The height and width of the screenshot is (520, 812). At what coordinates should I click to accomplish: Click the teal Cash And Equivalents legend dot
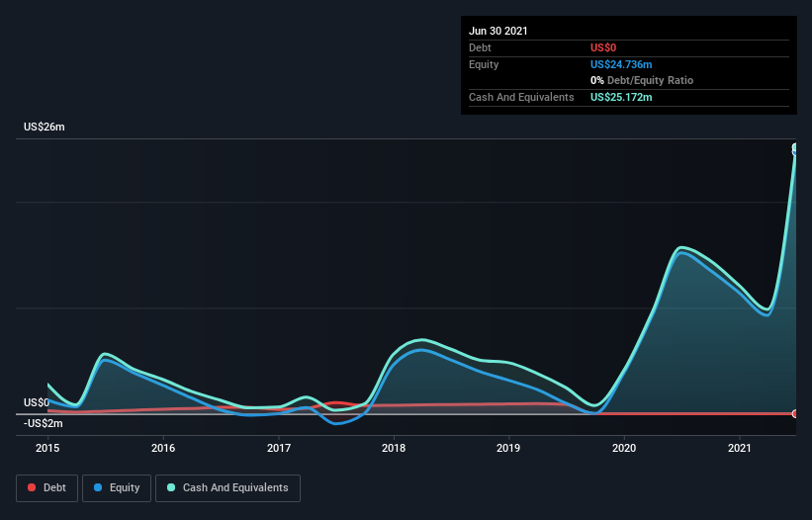171,487
